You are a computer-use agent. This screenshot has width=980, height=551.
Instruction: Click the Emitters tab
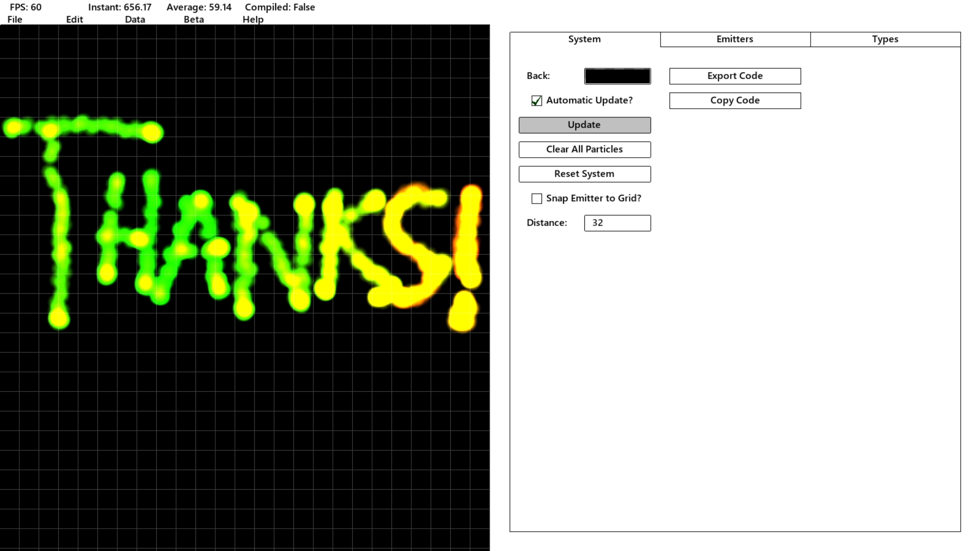[x=735, y=38]
